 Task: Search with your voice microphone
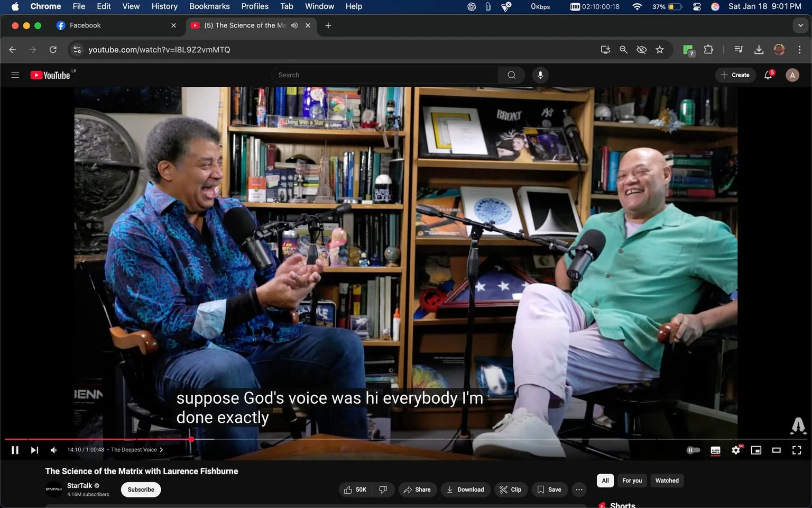pyautogui.click(x=540, y=75)
